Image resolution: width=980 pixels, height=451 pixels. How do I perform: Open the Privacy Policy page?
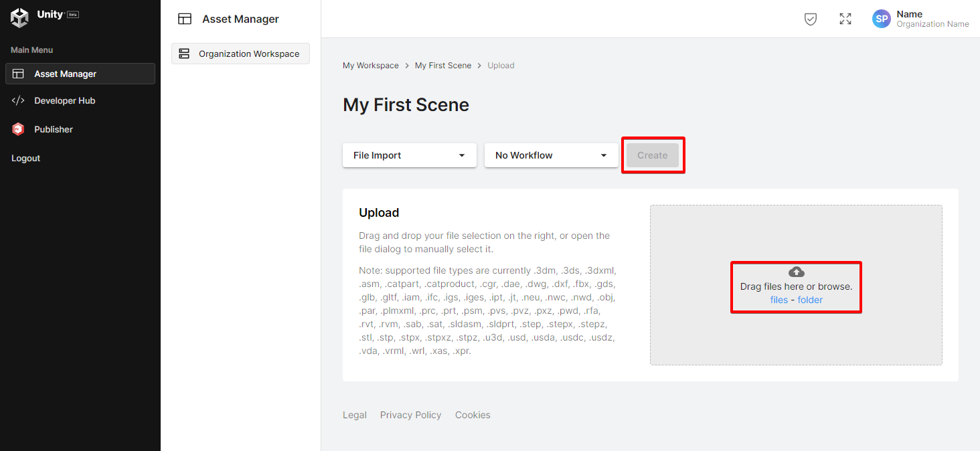click(410, 415)
